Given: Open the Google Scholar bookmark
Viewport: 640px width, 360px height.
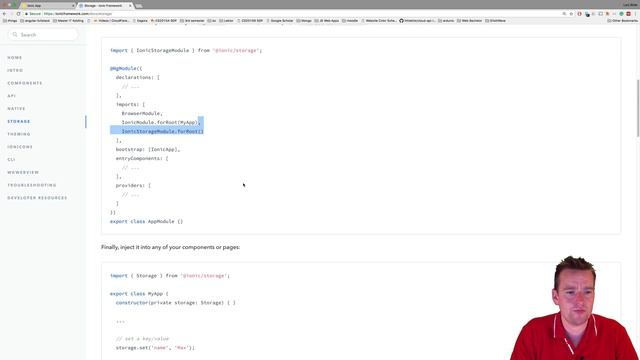Looking at the screenshot, I should 279,20.
